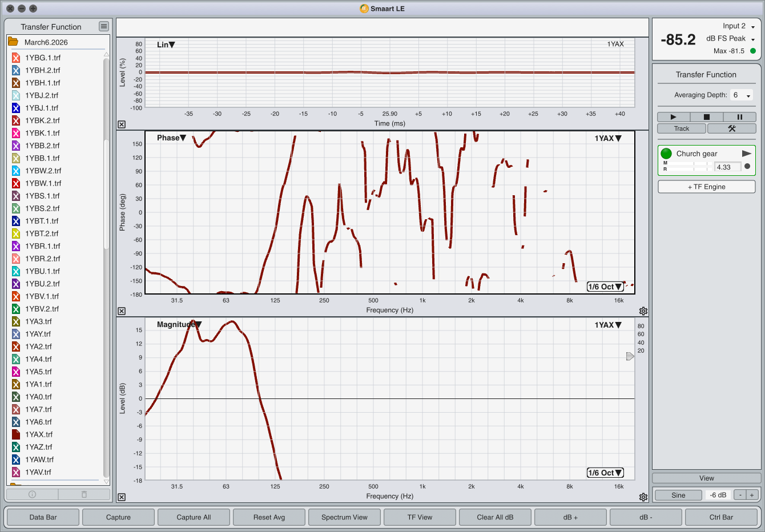
Task: Open the 1YAX trace dropdown on Phase plot
Action: (x=608, y=138)
